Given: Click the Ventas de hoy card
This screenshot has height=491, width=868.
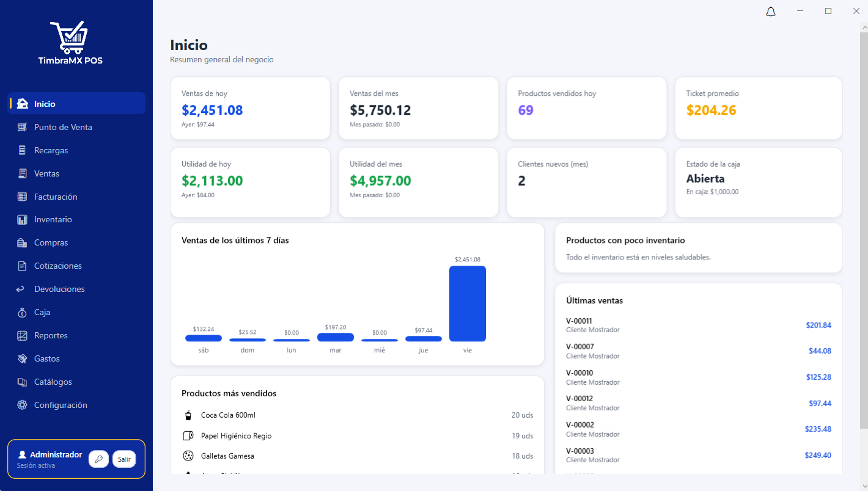Looking at the screenshot, I should coord(250,108).
